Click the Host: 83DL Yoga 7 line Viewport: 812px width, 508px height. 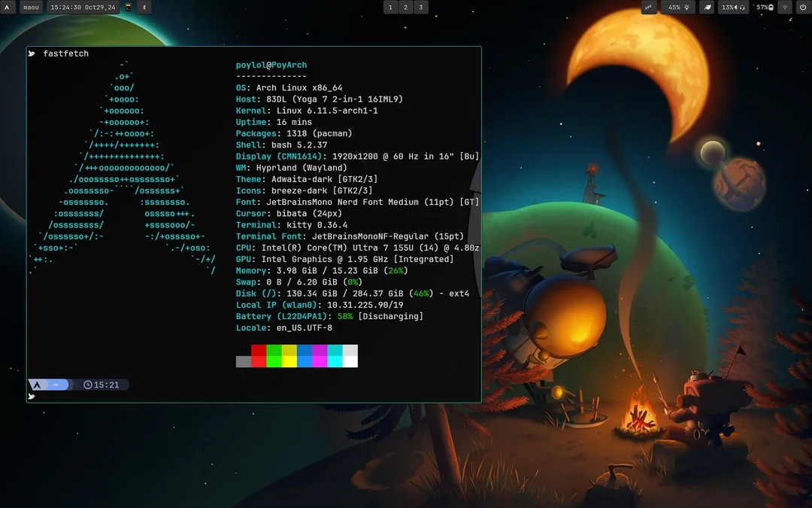pyautogui.click(x=319, y=99)
